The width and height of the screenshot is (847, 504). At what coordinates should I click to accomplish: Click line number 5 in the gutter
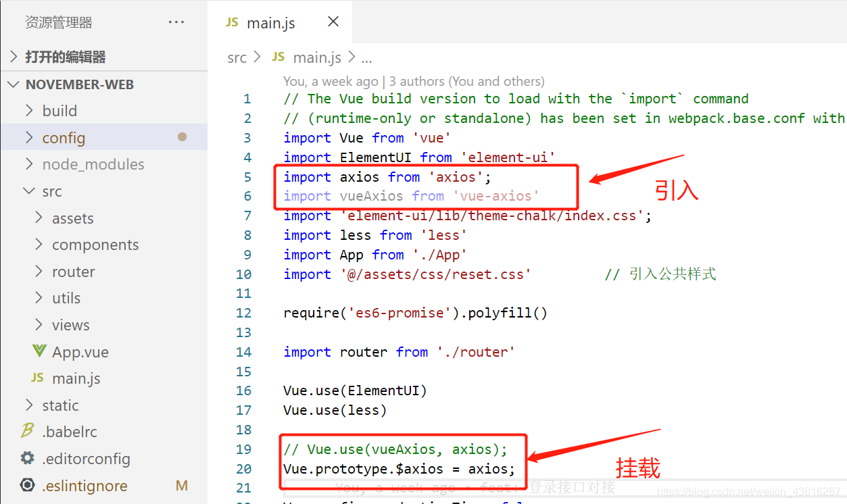[x=247, y=177]
